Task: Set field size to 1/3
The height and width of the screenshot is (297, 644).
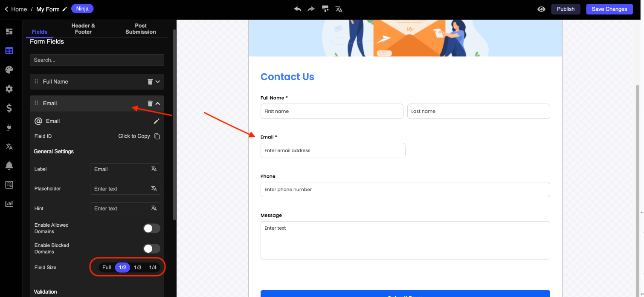Action: (137, 268)
